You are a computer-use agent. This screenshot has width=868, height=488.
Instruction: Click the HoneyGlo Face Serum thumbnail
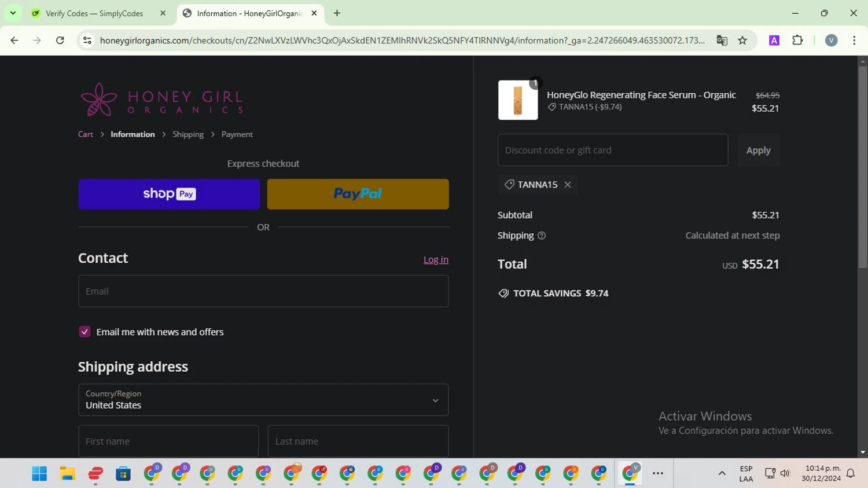tap(518, 100)
